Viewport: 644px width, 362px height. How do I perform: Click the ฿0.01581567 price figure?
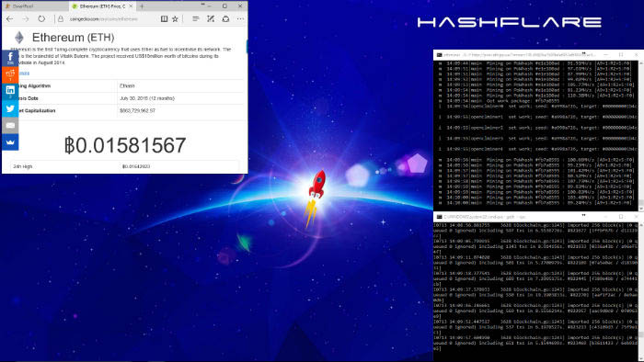click(x=125, y=145)
